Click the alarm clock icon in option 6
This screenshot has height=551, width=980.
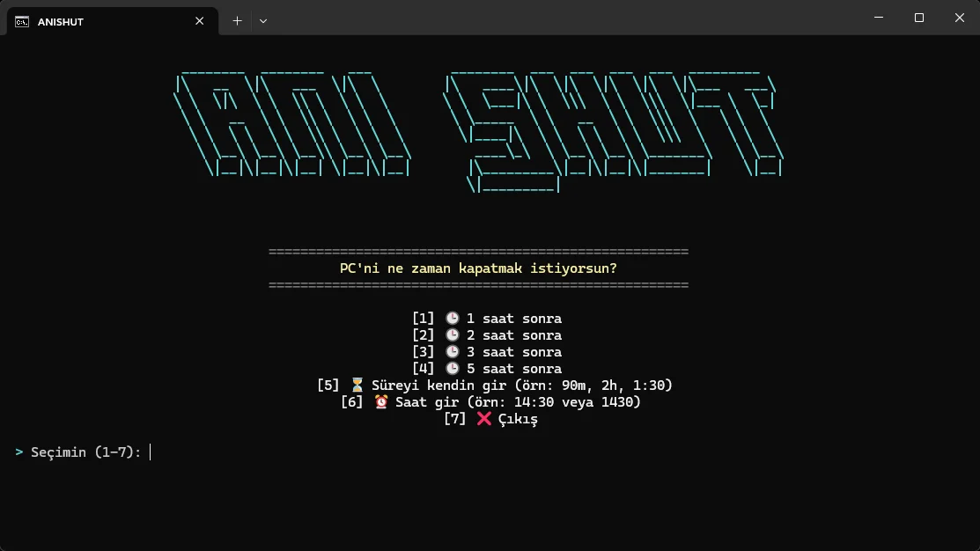pyautogui.click(x=381, y=401)
